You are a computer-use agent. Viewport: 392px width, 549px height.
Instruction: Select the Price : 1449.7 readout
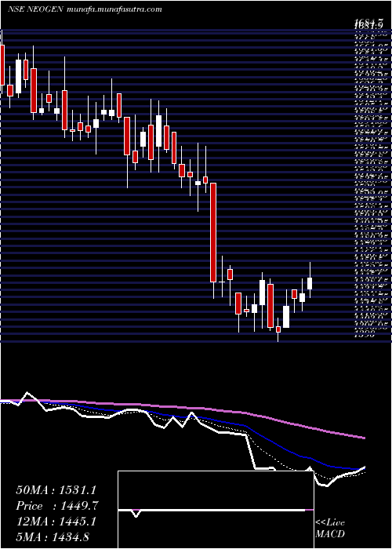click(56, 506)
